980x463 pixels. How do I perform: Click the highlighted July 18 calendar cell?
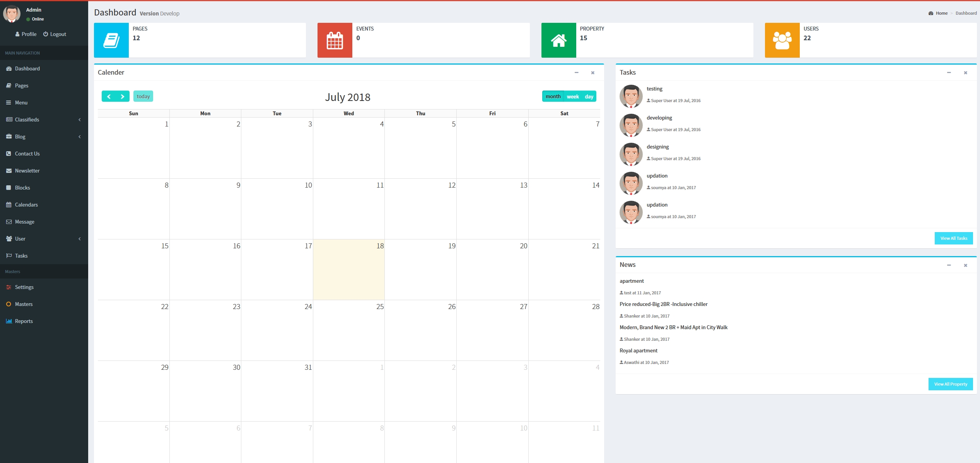click(348, 270)
